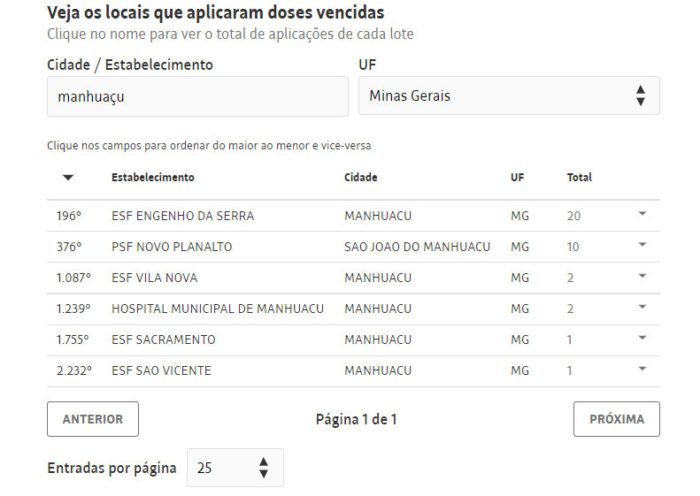Expand ESF SACRAMENTO row arrow

coord(642,338)
